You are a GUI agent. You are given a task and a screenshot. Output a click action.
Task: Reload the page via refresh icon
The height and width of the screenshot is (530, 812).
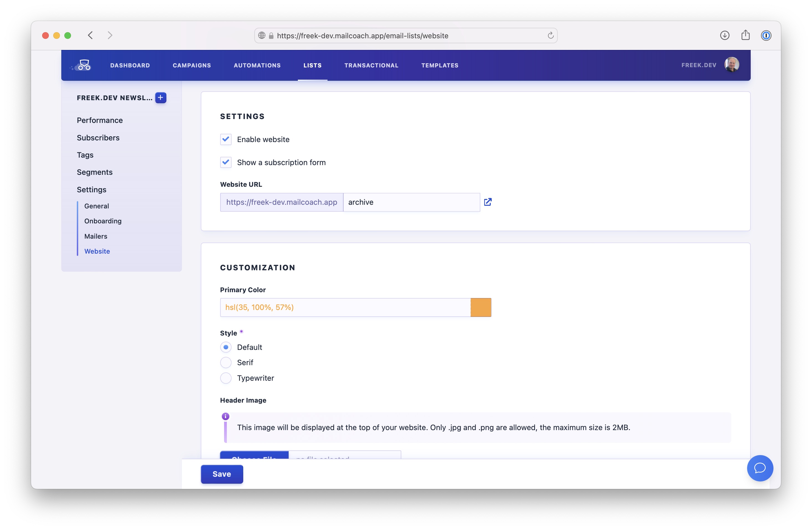click(550, 36)
